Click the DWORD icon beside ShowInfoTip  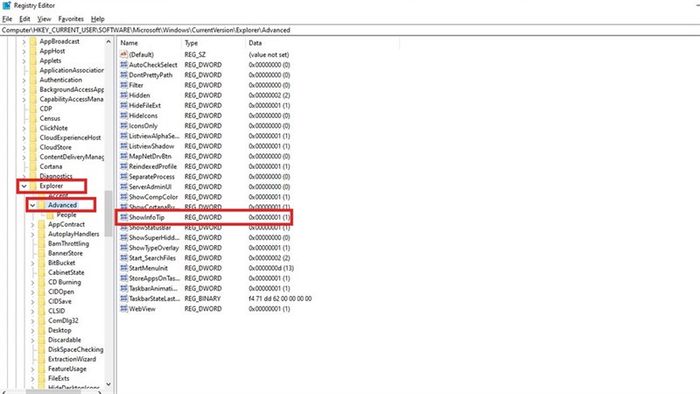pyautogui.click(x=124, y=217)
